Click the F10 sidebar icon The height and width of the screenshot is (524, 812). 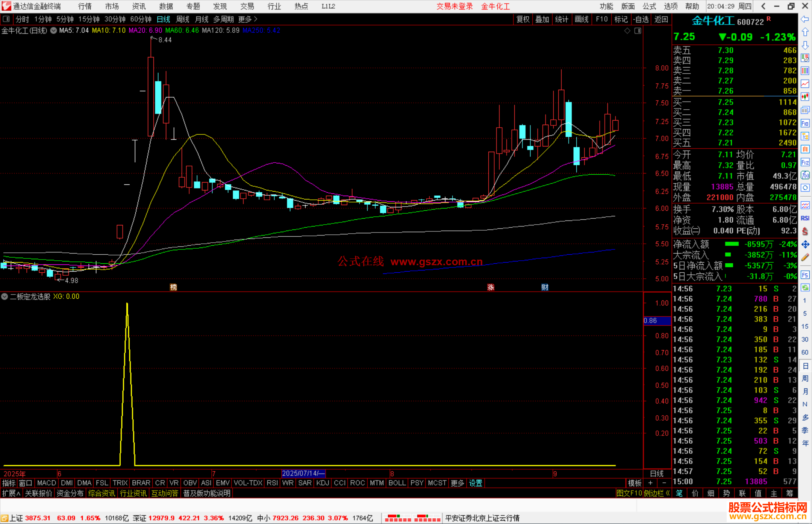[805, 123]
